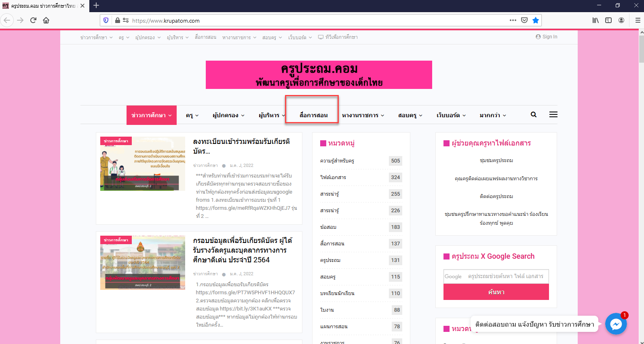This screenshot has height=344, width=644.
Task: Expand the มากกว่า main menu dropdown
Action: [x=493, y=115]
